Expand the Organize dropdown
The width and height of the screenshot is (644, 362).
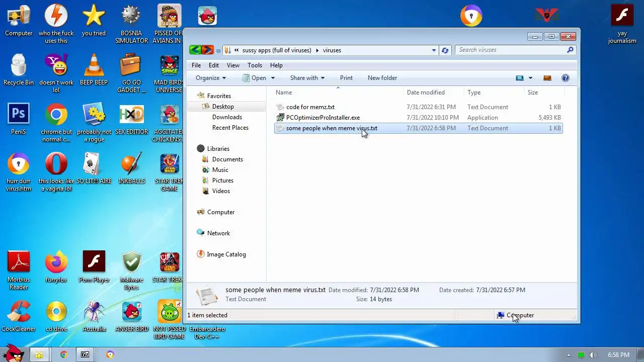211,78
